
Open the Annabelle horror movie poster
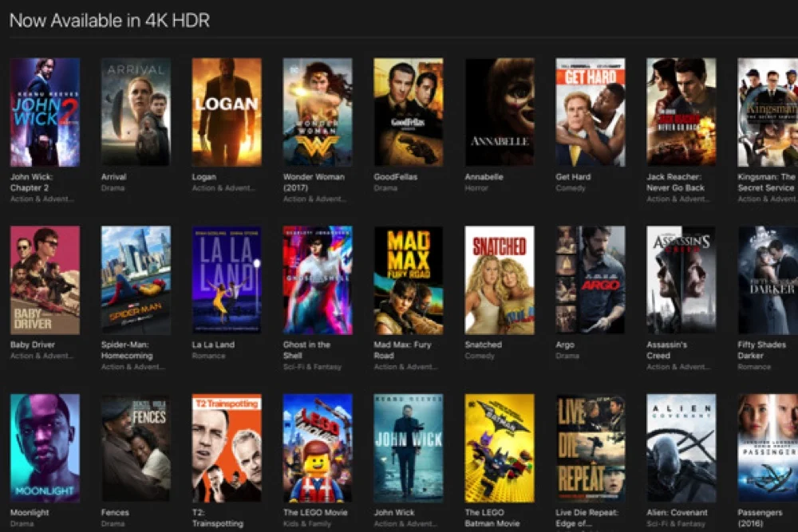click(500, 112)
